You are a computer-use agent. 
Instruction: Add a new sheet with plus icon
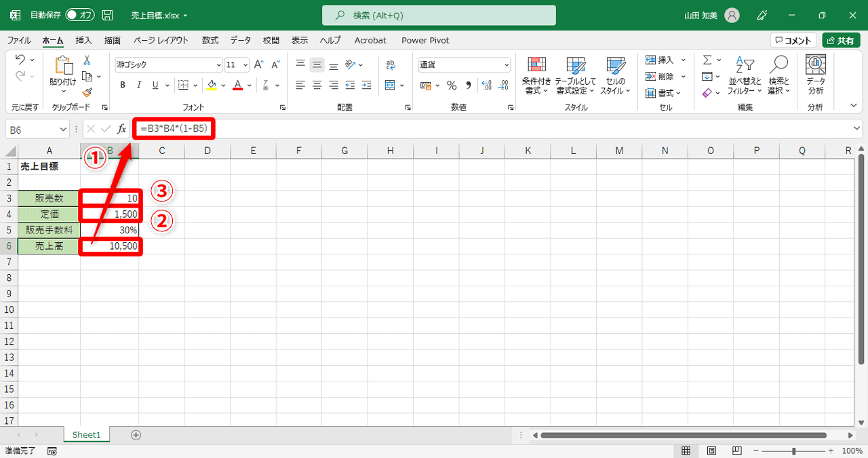click(136, 435)
